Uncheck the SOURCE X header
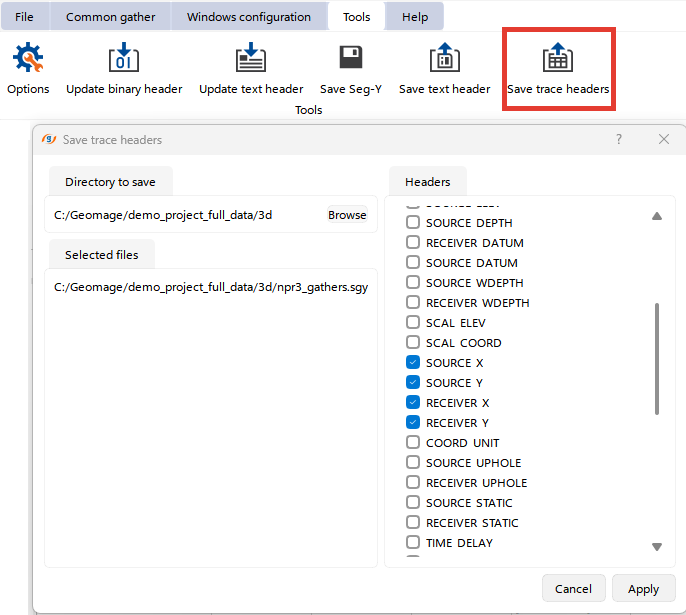 (413, 362)
